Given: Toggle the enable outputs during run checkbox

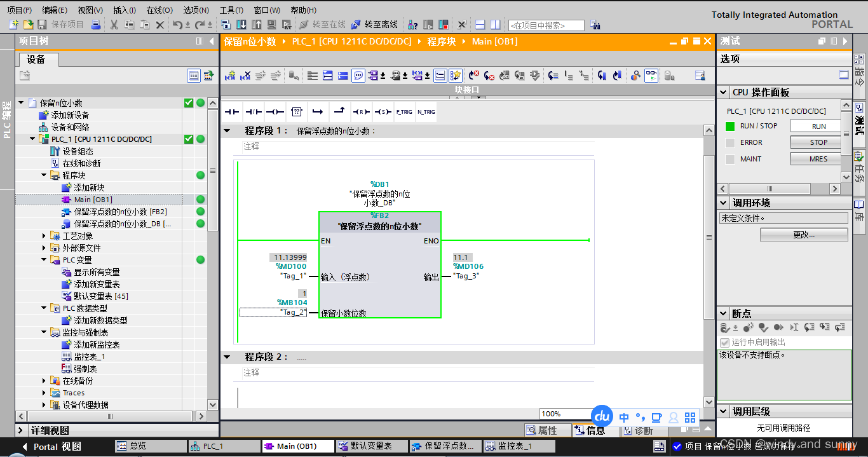Looking at the screenshot, I should pyautogui.click(x=724, y=343).
